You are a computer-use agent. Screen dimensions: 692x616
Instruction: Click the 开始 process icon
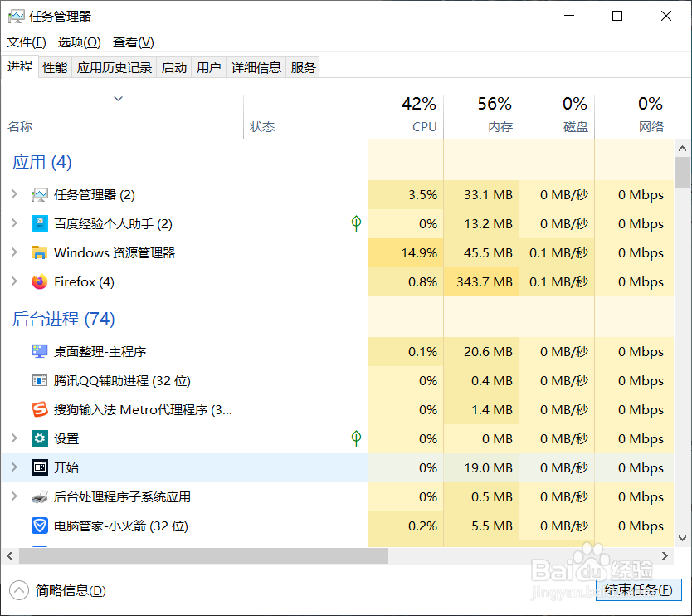(40, 467)
